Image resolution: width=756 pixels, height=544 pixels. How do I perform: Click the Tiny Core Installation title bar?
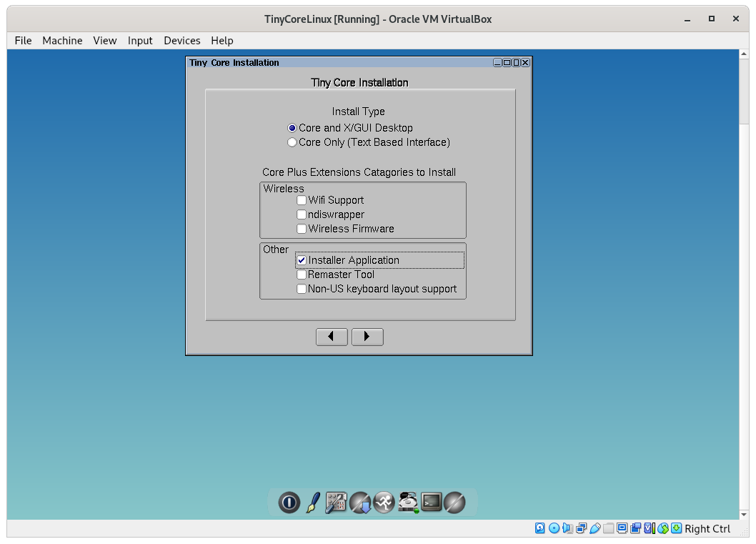[x=339, y=63]
